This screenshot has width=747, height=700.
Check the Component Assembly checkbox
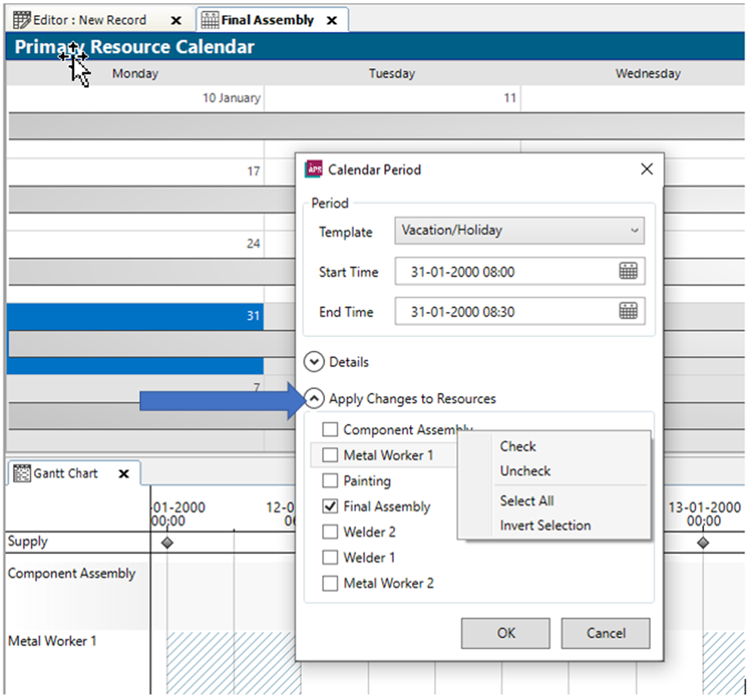click(x=330, y=429)
